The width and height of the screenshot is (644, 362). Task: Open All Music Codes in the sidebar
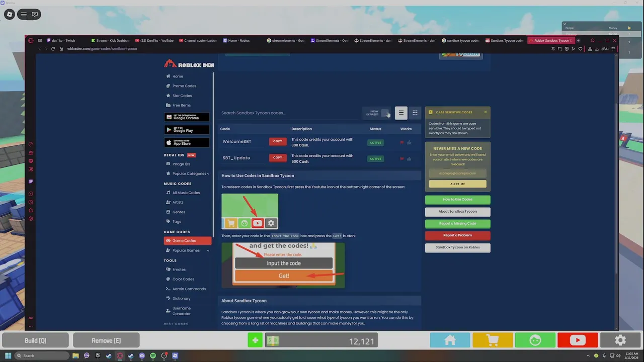tap(187, 193)
